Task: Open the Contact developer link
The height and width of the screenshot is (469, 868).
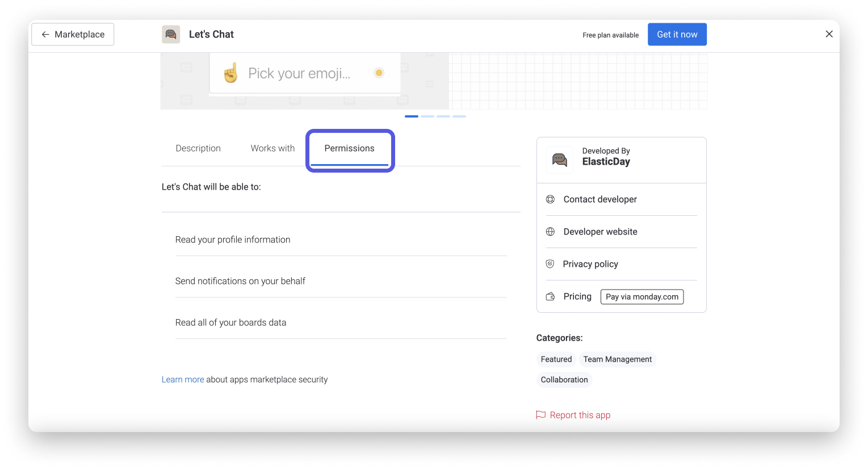Action: [x=600, y=199]
